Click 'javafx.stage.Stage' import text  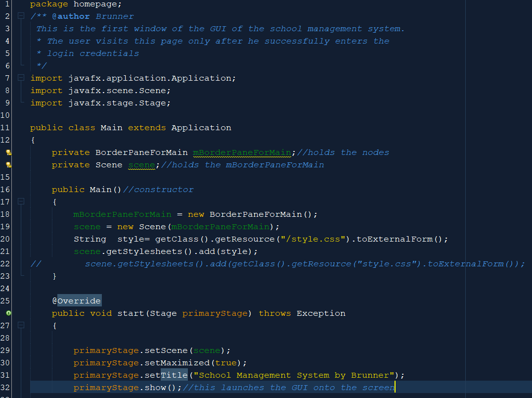[x=117, y=103]
